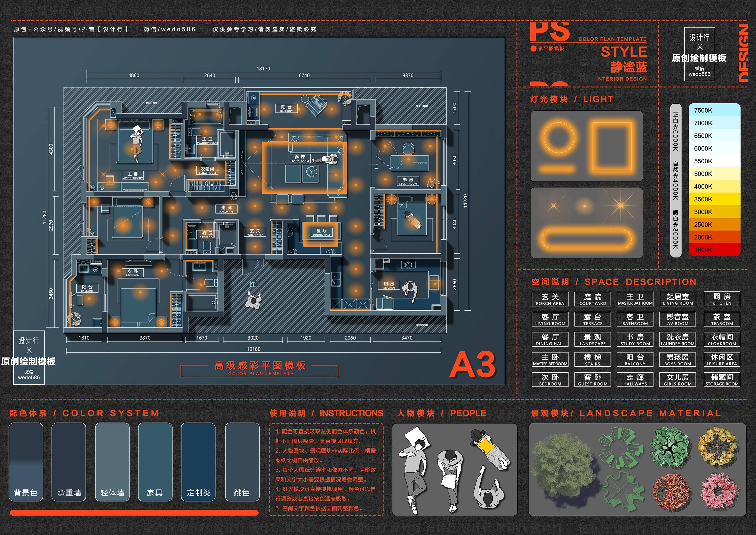Pick the 跳色 accent color swatch
The height and width of the screenshot is (535, 756).
pyautogui.click(x=242, y=462)
